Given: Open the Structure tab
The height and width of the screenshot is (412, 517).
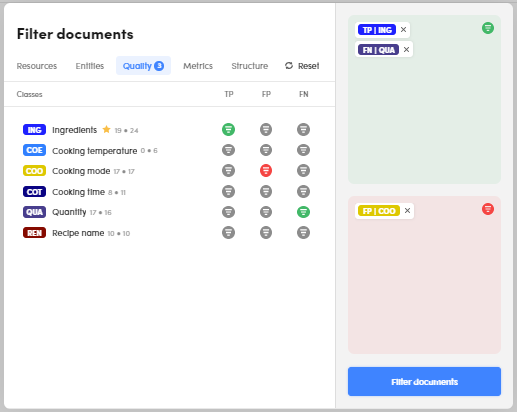Looking at the screenshot, I should point(250,66).
